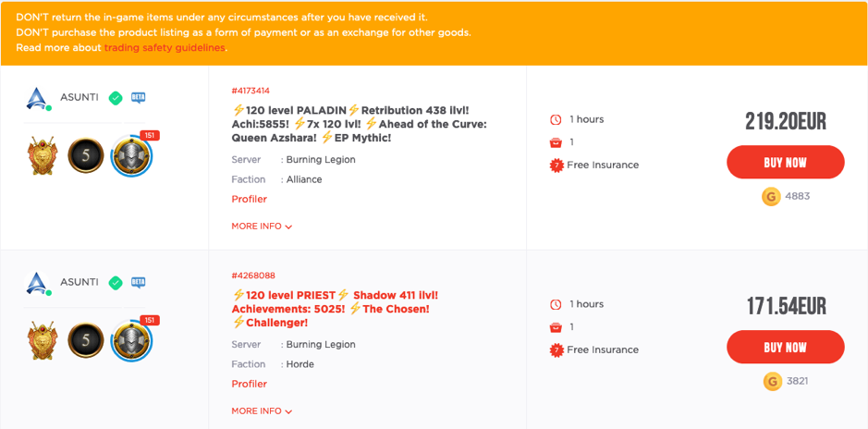Open 120 level PRIEST Shadow listing title
The width and height of the screenshot is (868, 429).
coord(335,309)
